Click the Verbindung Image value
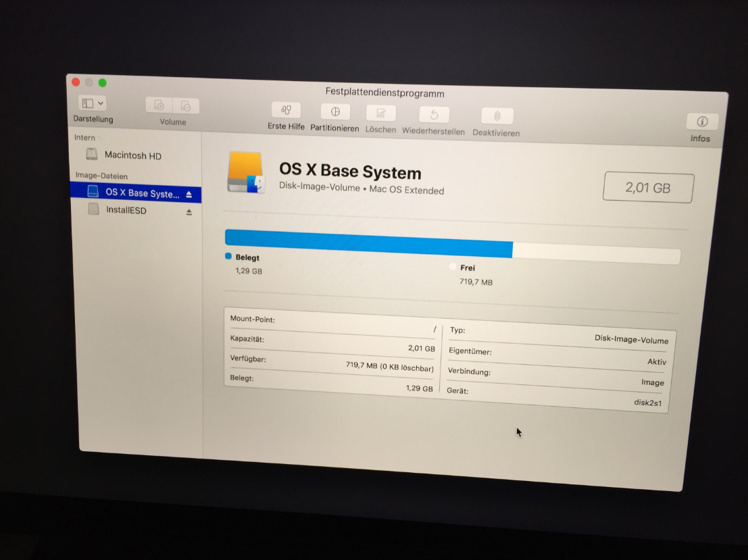 pos(653,382)
